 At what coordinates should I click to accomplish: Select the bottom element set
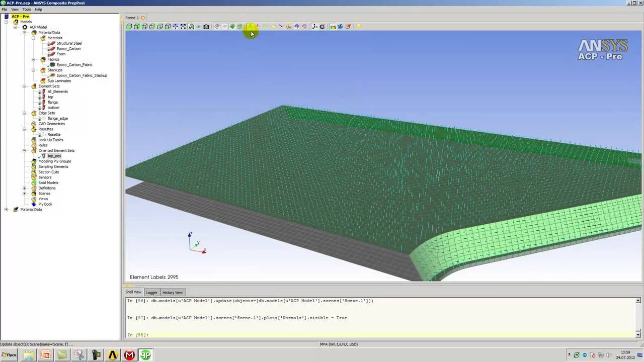click(x=53, y=108)
